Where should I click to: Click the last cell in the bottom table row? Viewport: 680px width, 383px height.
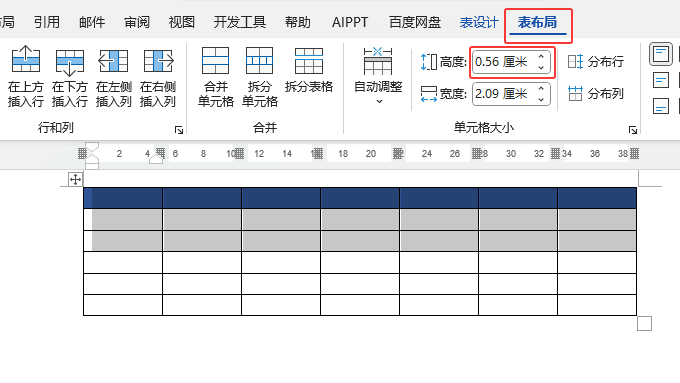coord(597,305)
